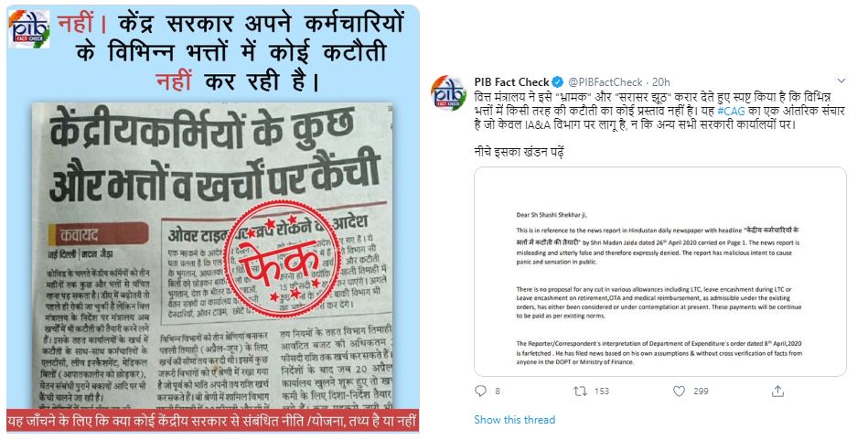Click the PIB Fact Check profile avatar
Viewport: 868px width, 440px height.
click(x=448, y=92)
